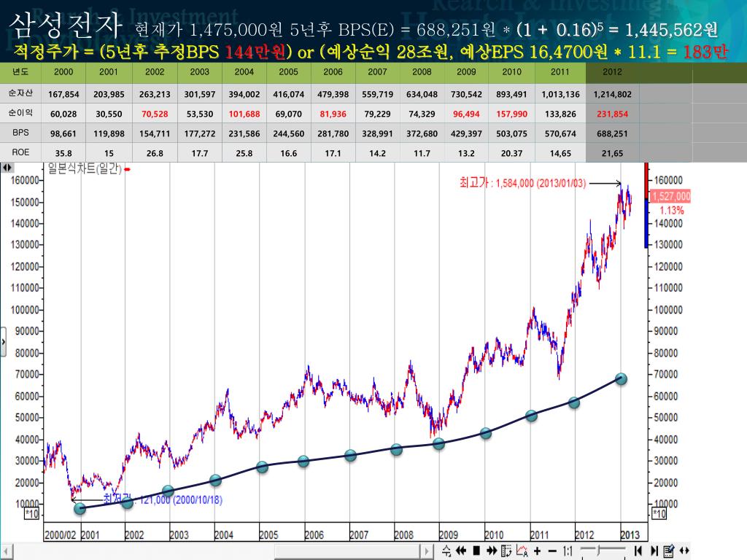Click the ROE row label
747x560 pixels.
click(x=20, y=152)
